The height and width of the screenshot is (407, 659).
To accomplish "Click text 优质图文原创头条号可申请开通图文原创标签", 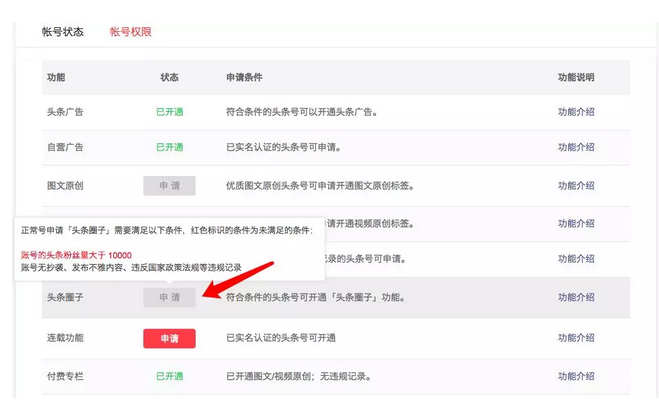I will (320, 185).
